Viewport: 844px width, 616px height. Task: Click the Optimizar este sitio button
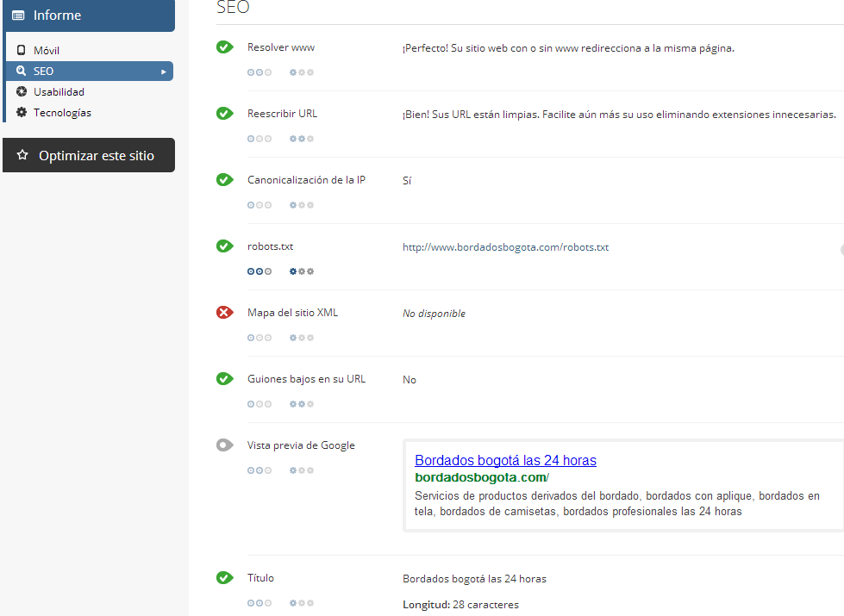point(89,155)
